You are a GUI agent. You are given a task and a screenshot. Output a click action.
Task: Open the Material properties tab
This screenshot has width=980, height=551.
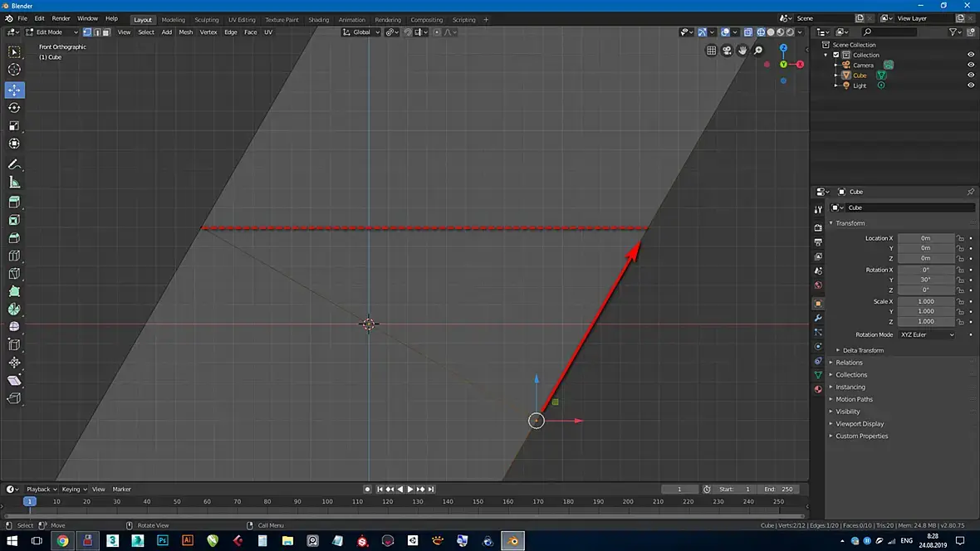pos(818,389)
